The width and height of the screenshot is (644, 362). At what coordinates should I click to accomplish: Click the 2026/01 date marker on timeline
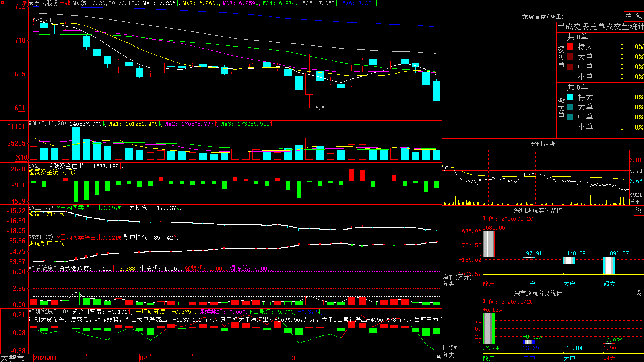pos(45,358)
